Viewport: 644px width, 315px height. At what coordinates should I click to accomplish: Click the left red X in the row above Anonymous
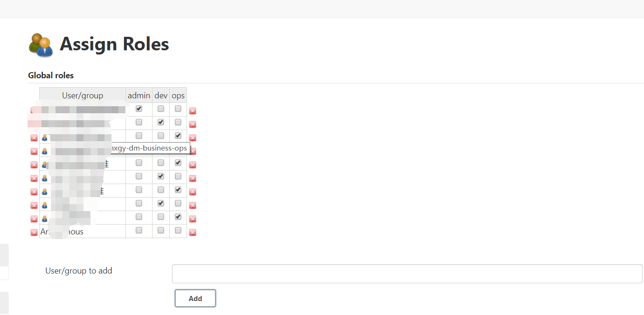[34, 219]
